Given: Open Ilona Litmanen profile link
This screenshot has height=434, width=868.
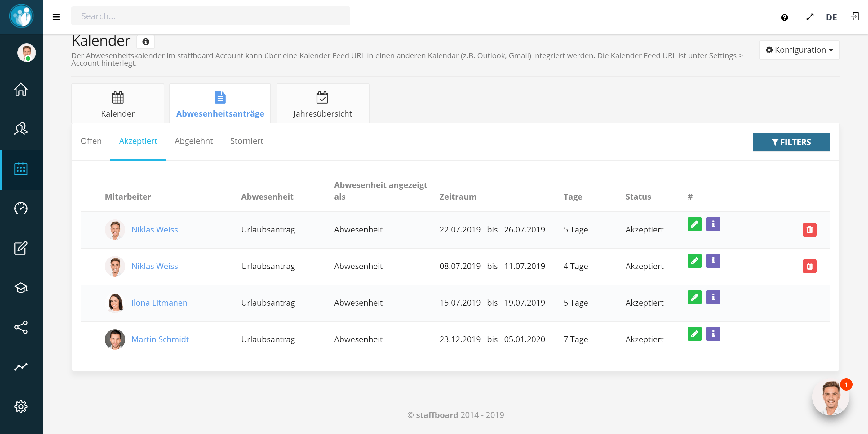Looking at the screenshot, I should tap(159, 303).
